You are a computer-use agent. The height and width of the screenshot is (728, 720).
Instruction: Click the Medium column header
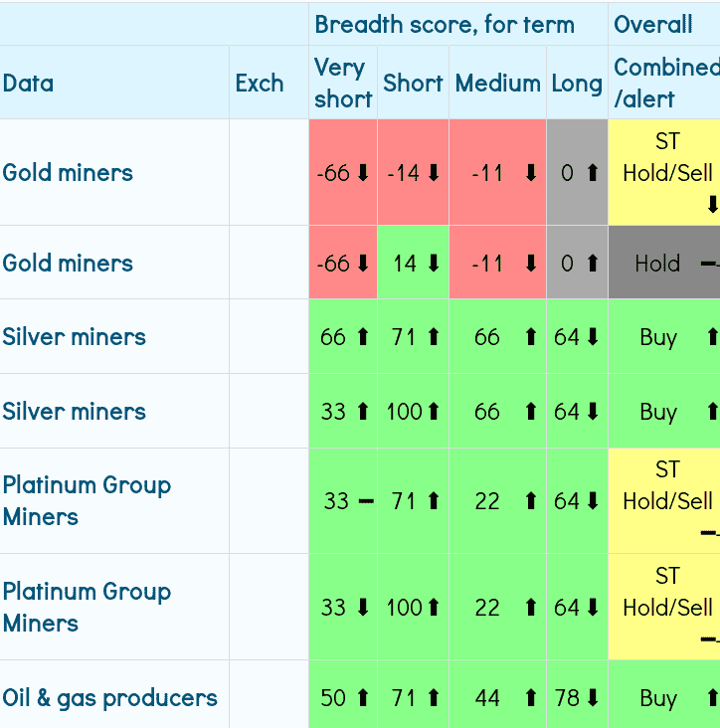coord(497,83)
